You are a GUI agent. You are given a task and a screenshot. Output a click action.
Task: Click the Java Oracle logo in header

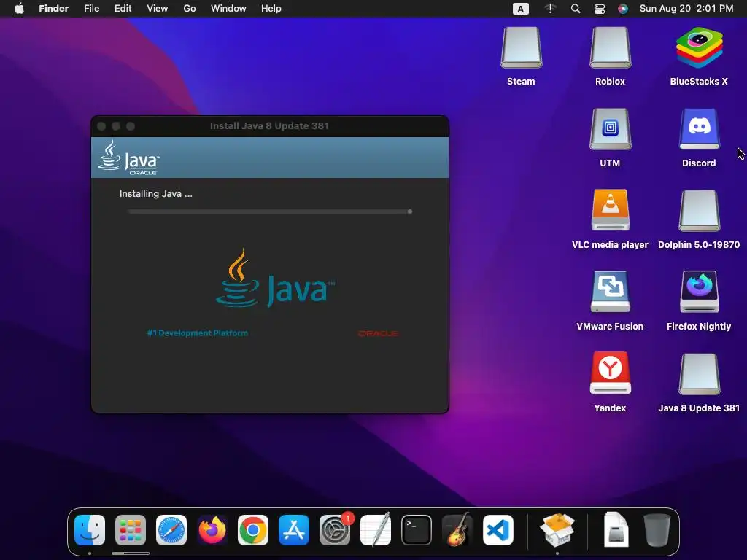pos(129,157)
